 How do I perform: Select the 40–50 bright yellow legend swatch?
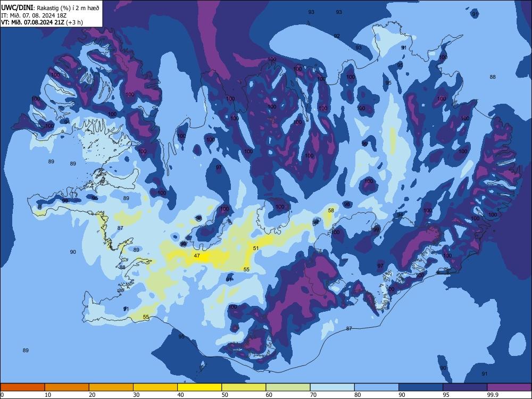pos(199,387)
